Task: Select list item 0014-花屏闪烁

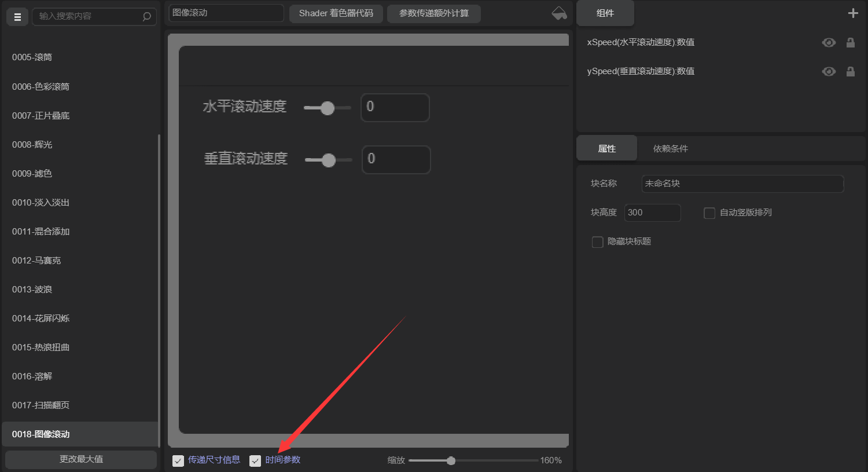Action: click(x=80, y=318)
